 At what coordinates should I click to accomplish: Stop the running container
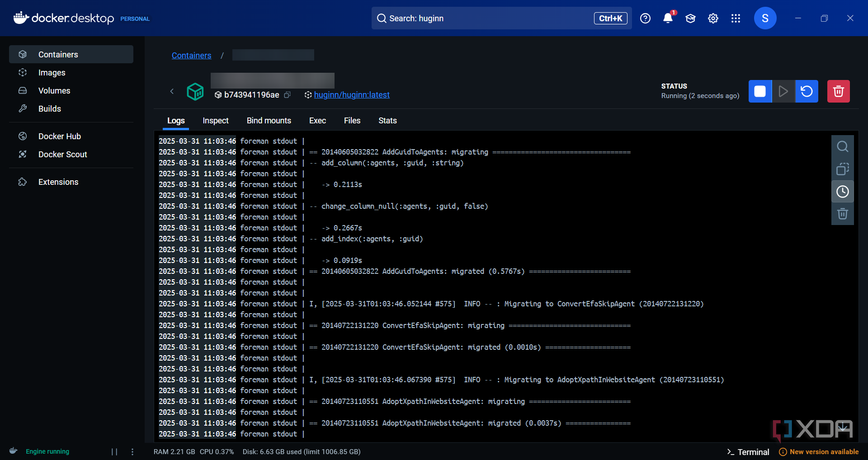pos(760,91)
